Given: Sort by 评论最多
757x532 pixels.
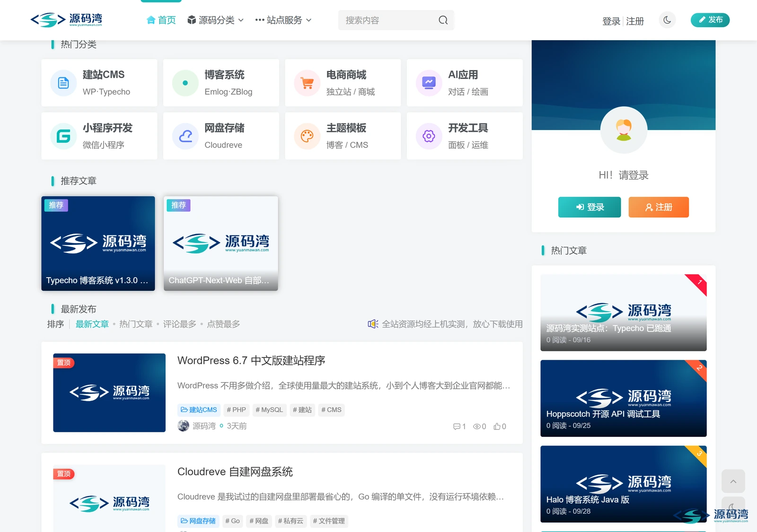Looking at the screenshot, I should pos(179,324).
